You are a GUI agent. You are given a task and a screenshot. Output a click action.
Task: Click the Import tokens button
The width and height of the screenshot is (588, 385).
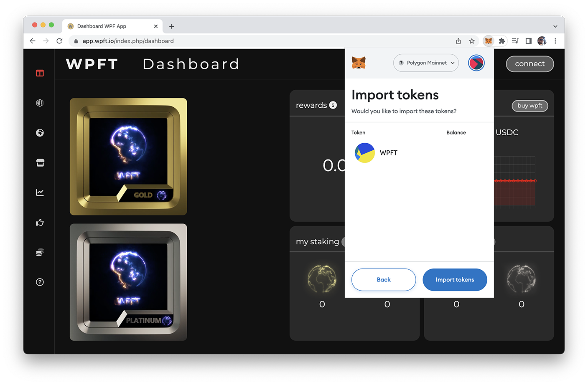455,280
